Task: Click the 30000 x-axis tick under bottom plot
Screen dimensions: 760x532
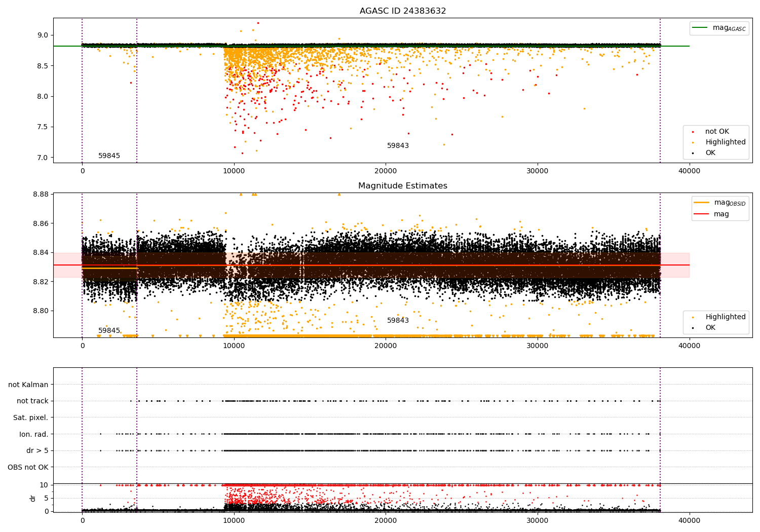Action: point(538,520)
